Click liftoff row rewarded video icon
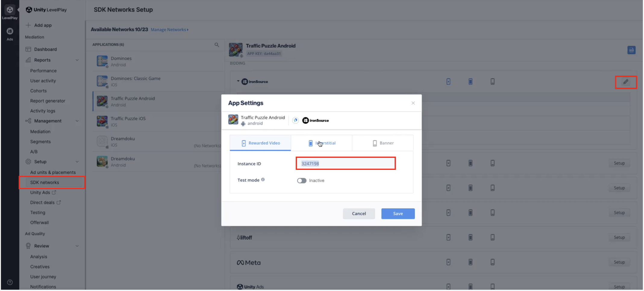Image resolution: width=644 pixels, height=291 pixels. coord(448,237)
